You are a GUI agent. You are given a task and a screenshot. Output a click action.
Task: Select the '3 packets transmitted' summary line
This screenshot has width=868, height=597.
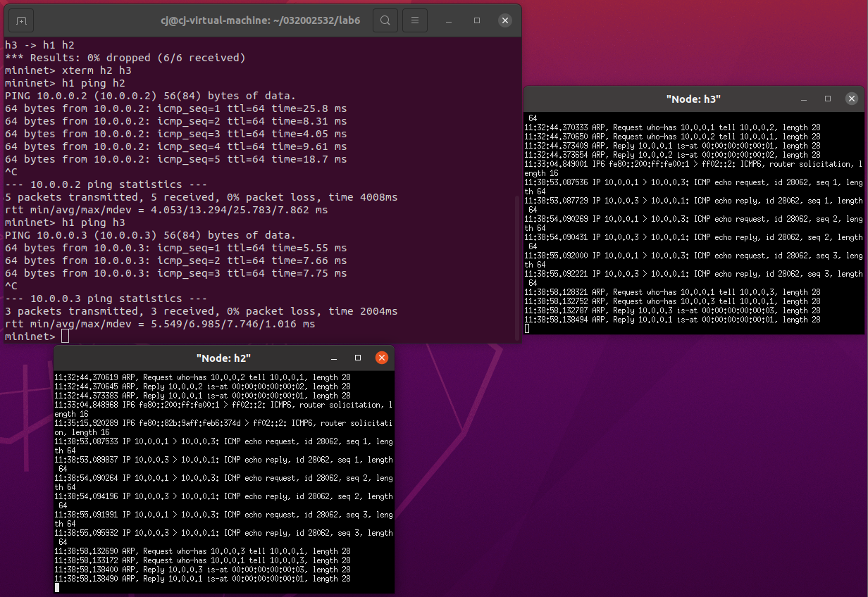pyautogui.click(x=201, y=311)
